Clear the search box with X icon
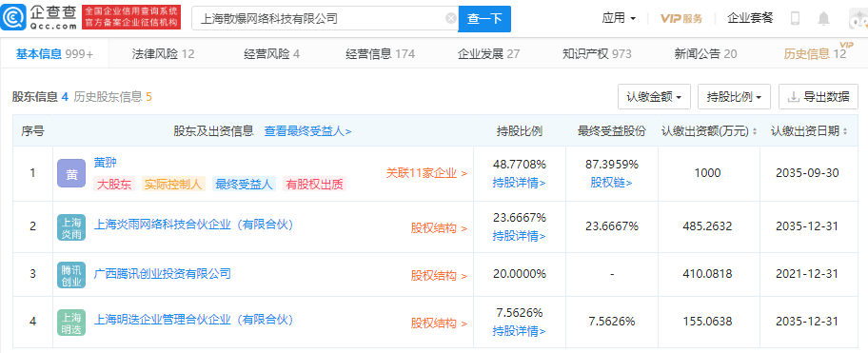Viewport: 868px width, 353px height. tap(451, 19)
